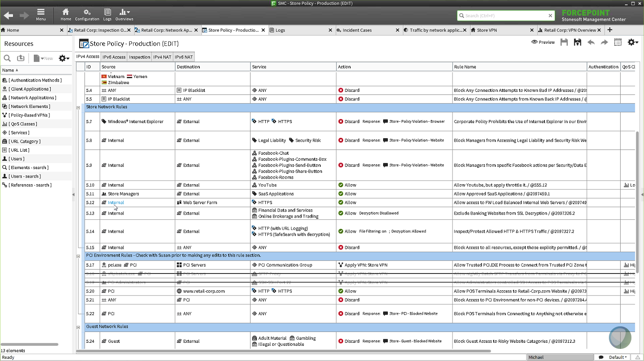Viewport: 644px width, 361px height.
Task: Expand the right side panel arrow
Action: click(x=642, y=195)
